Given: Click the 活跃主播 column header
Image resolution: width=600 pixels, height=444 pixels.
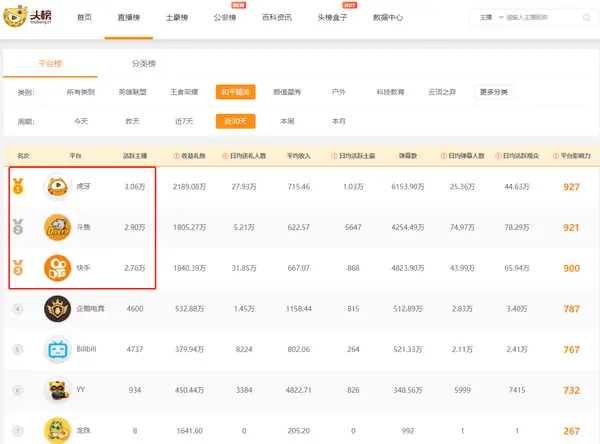Looking at the screenshot, I should click(135, 156).
